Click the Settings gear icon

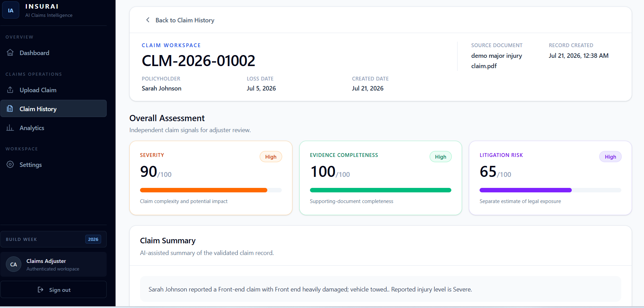10,164
